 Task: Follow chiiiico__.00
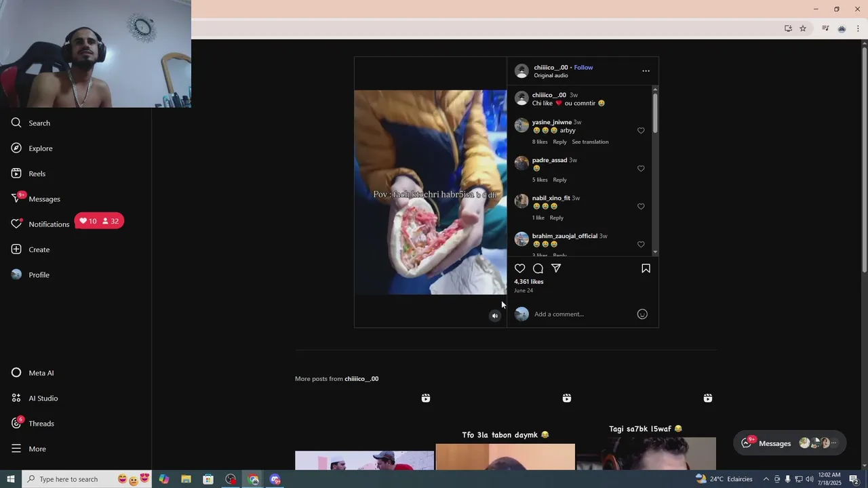pos(583,67)
